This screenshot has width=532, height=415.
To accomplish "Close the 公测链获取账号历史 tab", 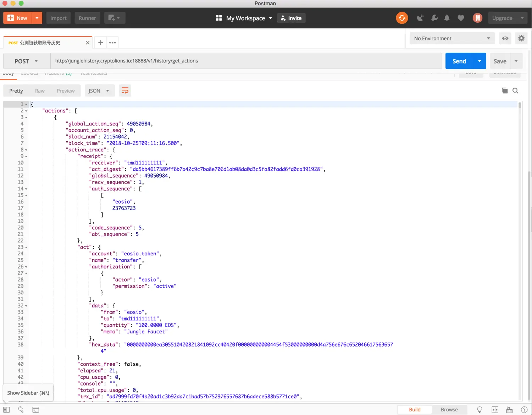I will coord(88,43).
